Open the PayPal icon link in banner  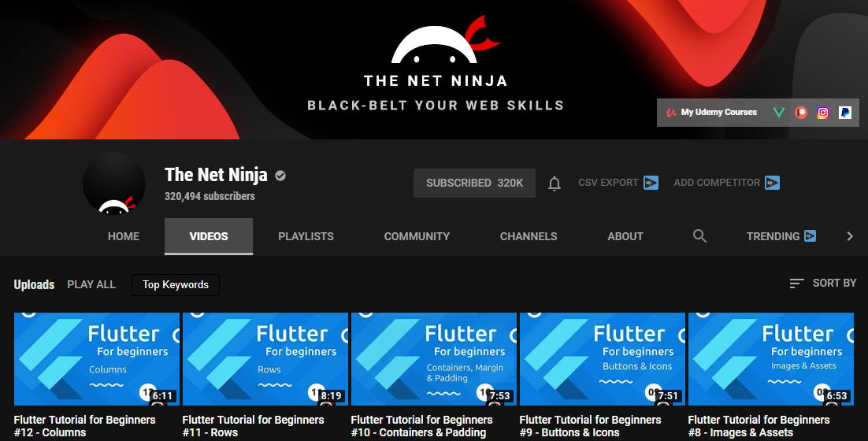coord(844,113)
